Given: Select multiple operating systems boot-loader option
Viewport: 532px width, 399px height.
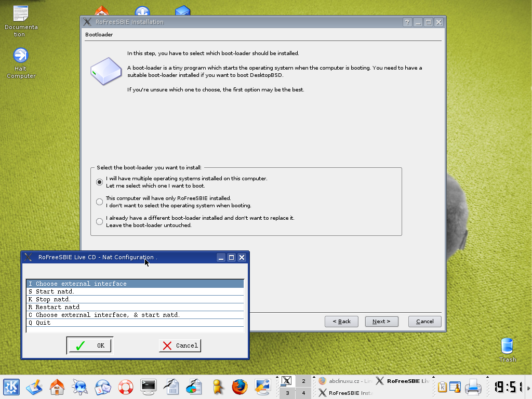Looking at the screenshot, I should tap(99, 182).
